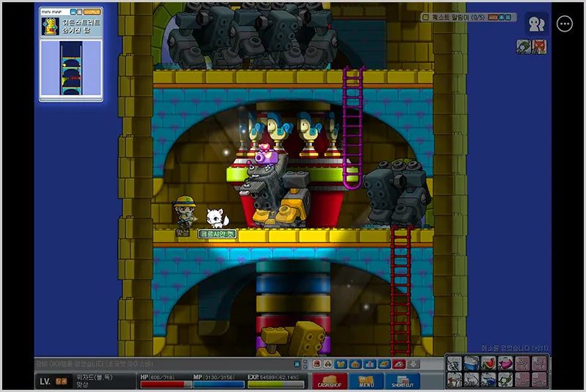The width and height of the screenshot is (586, 392).
Task: Open the inventory bag icon in toolbar
Action: point(355,364)
